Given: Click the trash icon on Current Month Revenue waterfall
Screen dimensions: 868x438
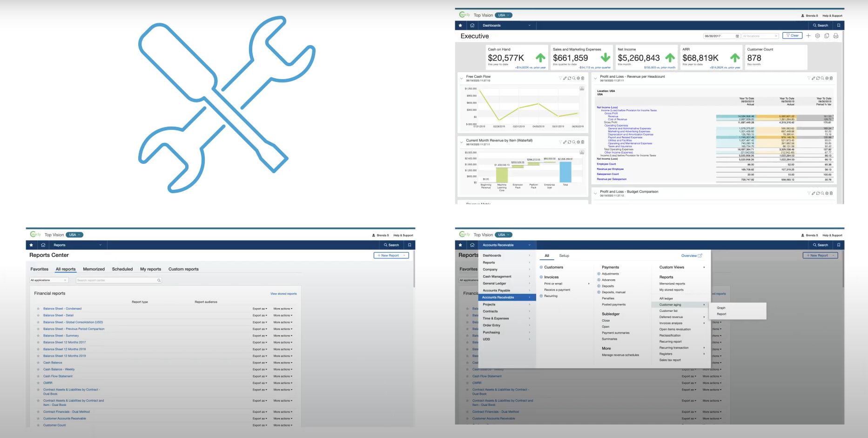Looking at the screenshot, I should [x=583, y=142].
